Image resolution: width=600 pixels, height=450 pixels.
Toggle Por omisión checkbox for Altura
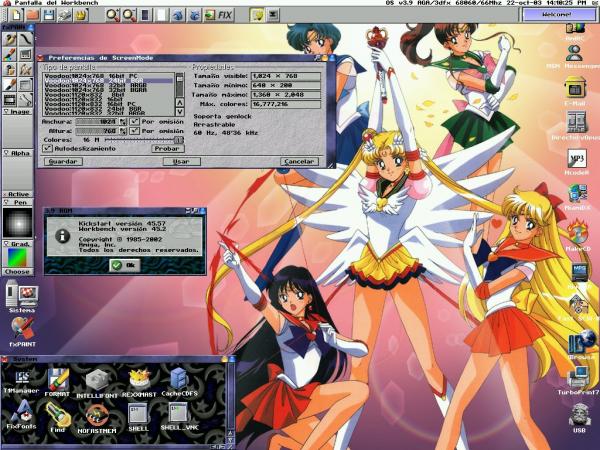point(134,131)
